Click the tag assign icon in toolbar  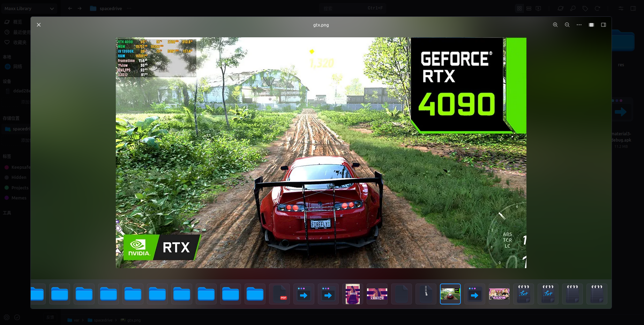coord(585,8)
